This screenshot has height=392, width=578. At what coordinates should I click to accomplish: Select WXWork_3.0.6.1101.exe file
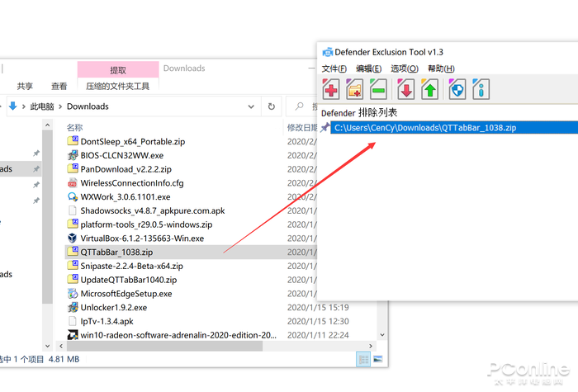126,196
